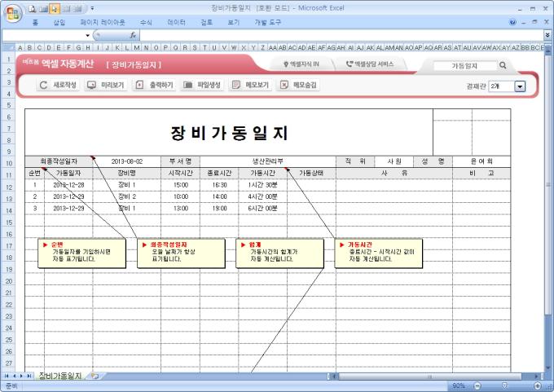Open the 보기 ribbon tab

point(234,22)
